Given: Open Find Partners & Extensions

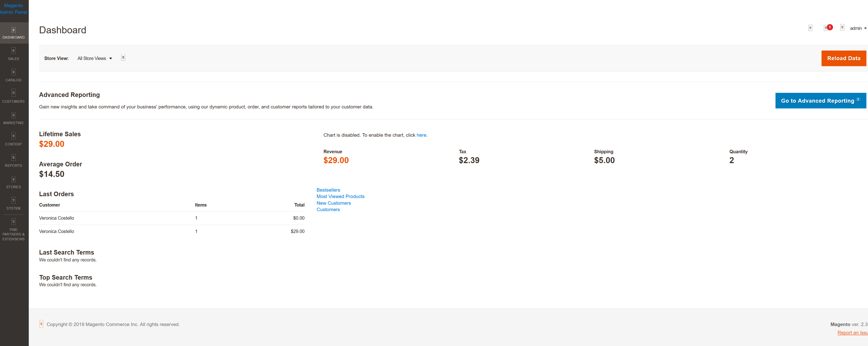Looking at the screenshot, I should [13, 230].
